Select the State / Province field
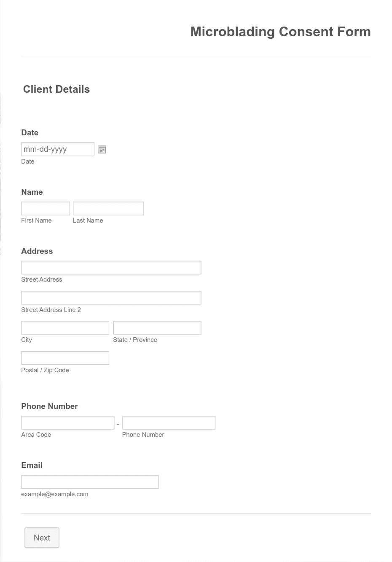 157,328
